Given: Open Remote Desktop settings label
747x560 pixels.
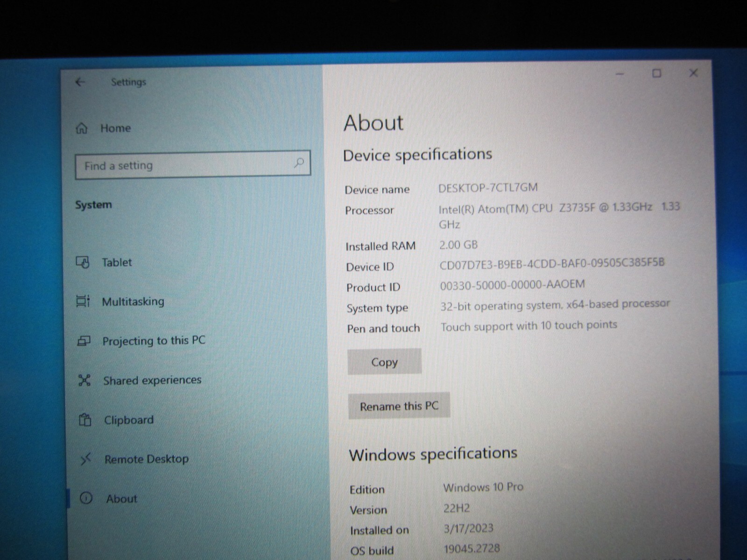Looking at the screenshot, I should coord(147,459).
